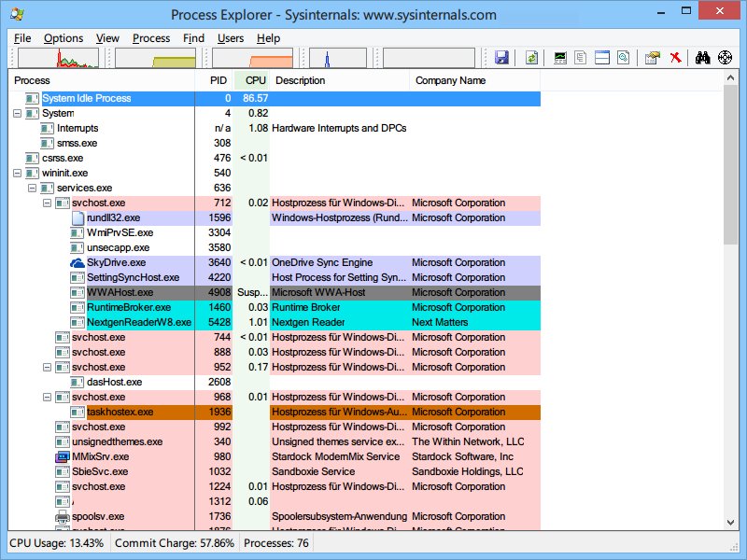Click the System Idle Process icon

click(33, 98)
